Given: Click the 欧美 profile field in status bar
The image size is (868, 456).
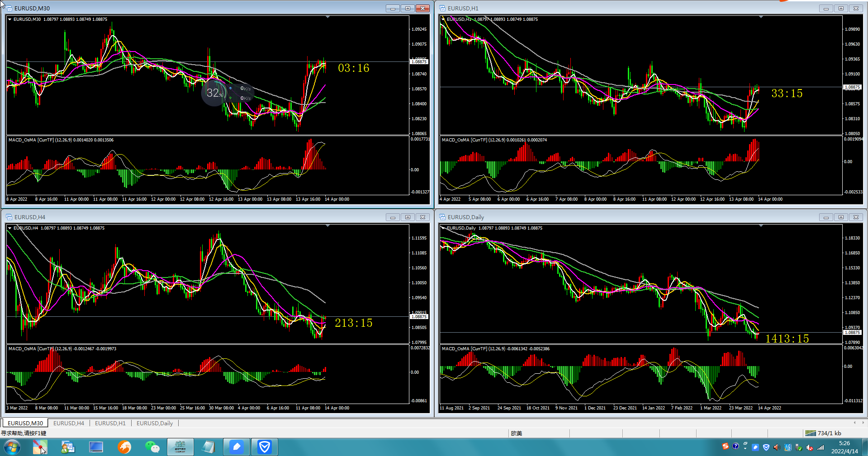Looking at the screenshot, I should [517, 433].
